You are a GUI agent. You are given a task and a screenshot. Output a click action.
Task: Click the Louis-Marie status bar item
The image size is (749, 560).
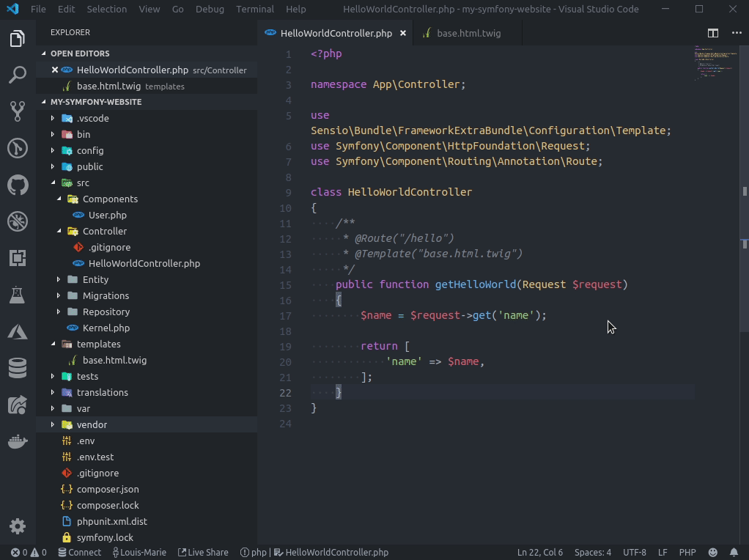pos(139,553)
